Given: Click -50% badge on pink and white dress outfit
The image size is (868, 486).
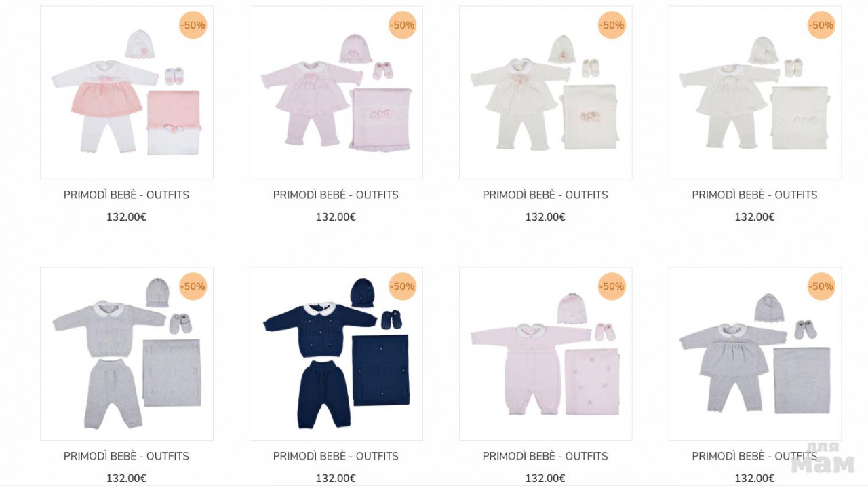Looking at the screenshot, I should click(x=193, y=25).
